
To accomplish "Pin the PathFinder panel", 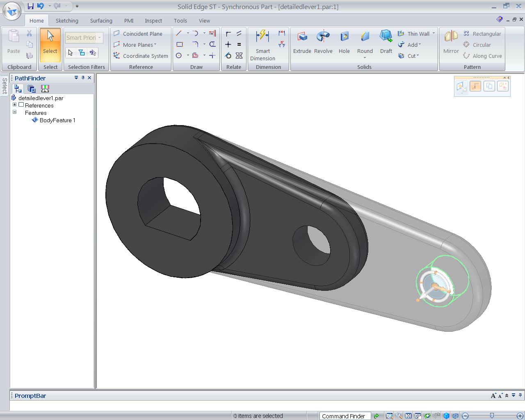I will pyautogui.click(x=83, y=78).
